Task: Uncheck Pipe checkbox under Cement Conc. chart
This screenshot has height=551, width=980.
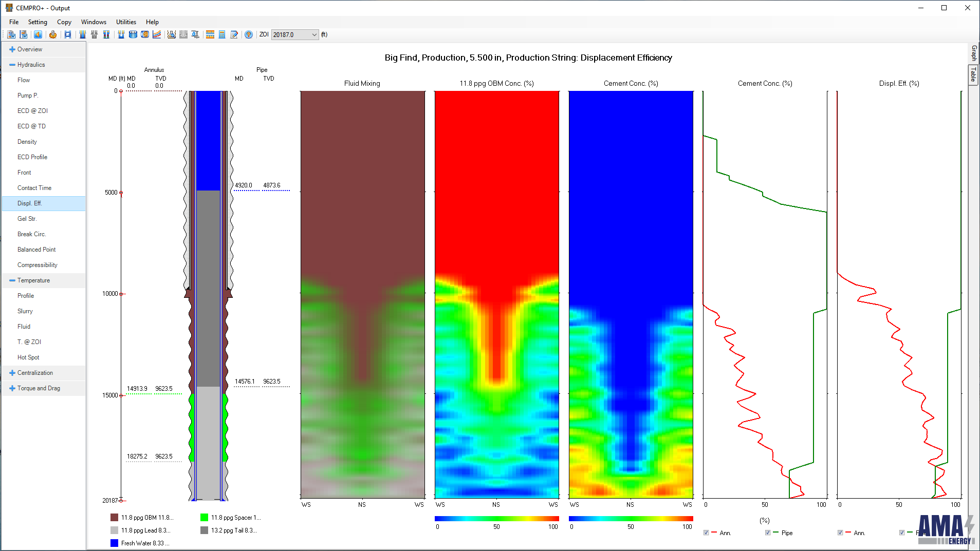Action: point(768,533)
